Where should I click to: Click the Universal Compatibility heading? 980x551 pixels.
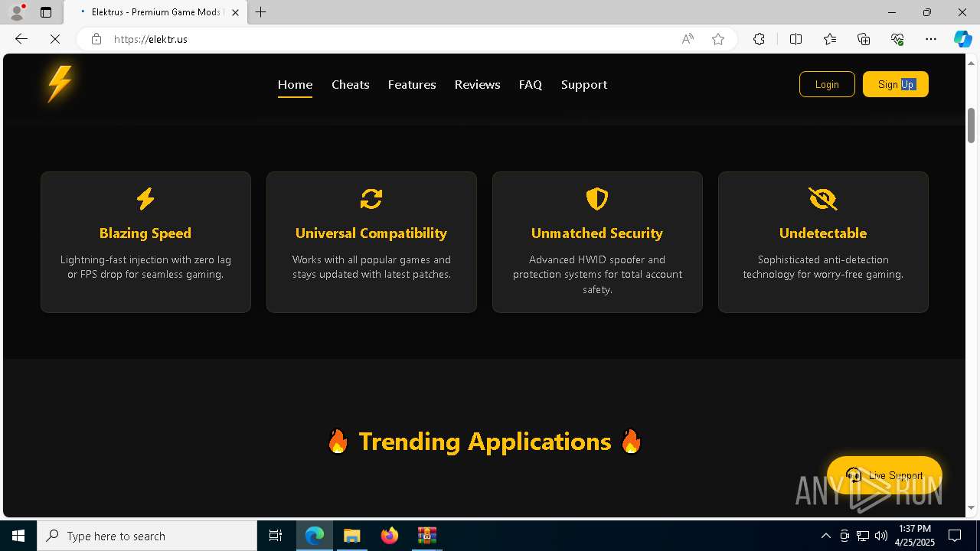pos(371,233)
